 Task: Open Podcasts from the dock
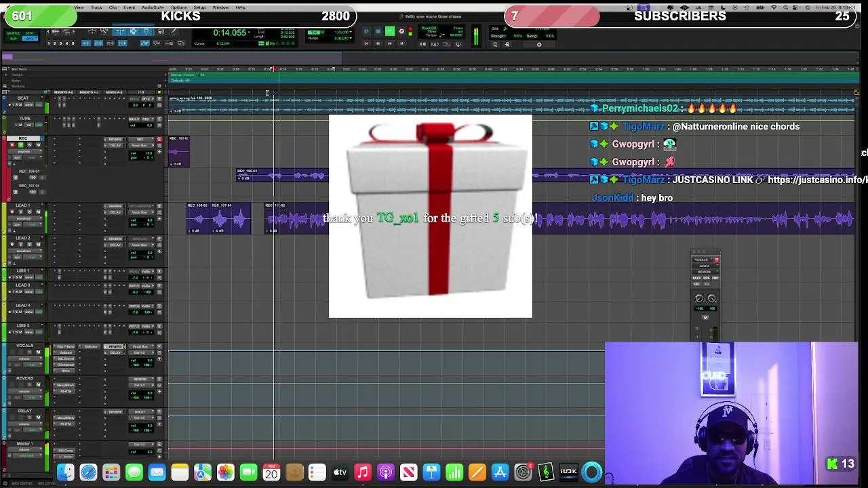[386, 472]
